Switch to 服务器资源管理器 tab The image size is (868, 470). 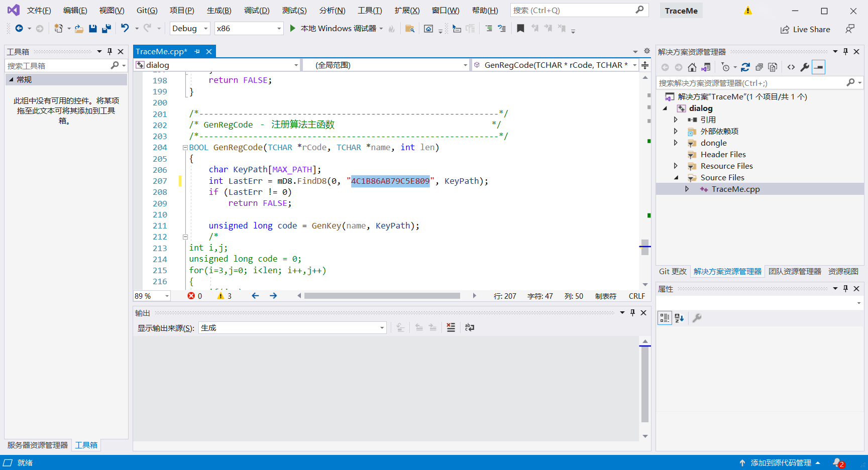click(38, 445)
